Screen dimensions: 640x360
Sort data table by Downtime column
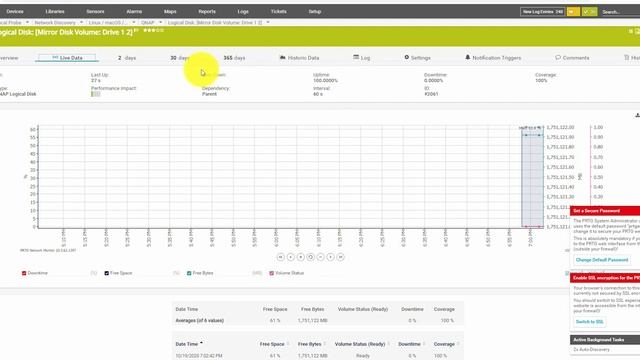point(411,344)
